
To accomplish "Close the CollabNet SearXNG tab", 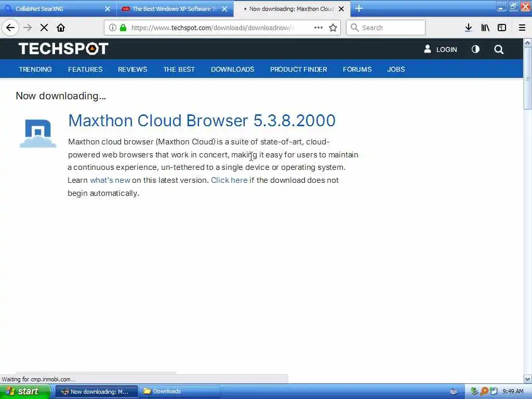I will 108,9.
